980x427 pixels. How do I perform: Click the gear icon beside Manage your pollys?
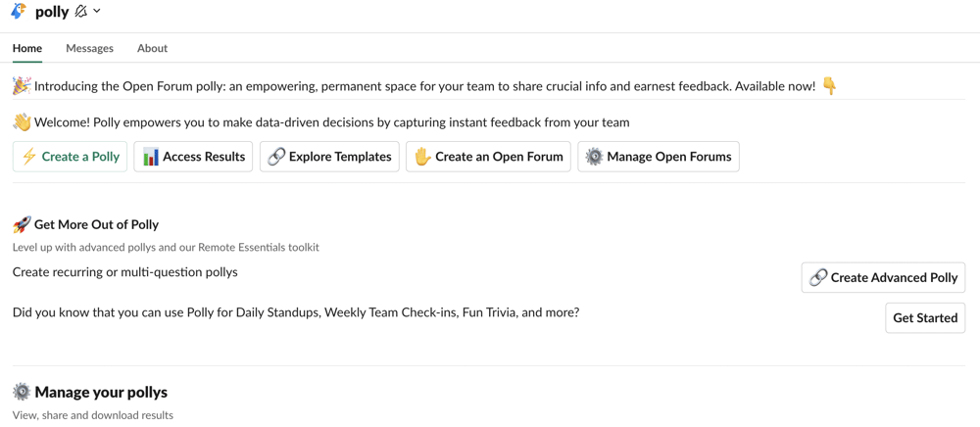coord(22,392)
